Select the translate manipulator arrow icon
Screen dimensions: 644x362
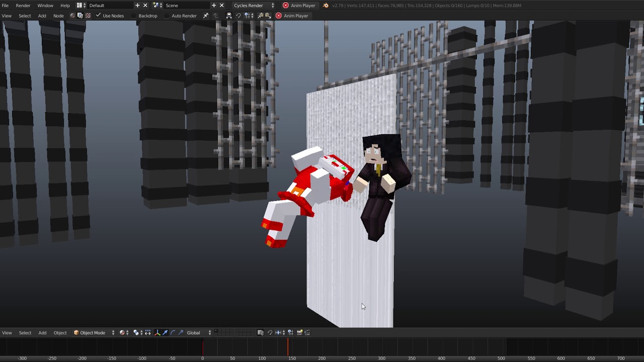click(165, 332)
